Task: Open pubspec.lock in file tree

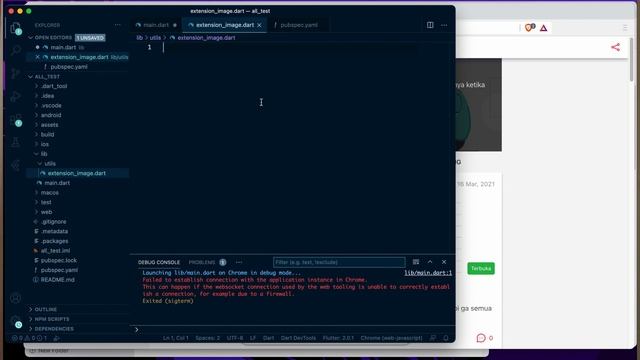Action: coord(59,260)
